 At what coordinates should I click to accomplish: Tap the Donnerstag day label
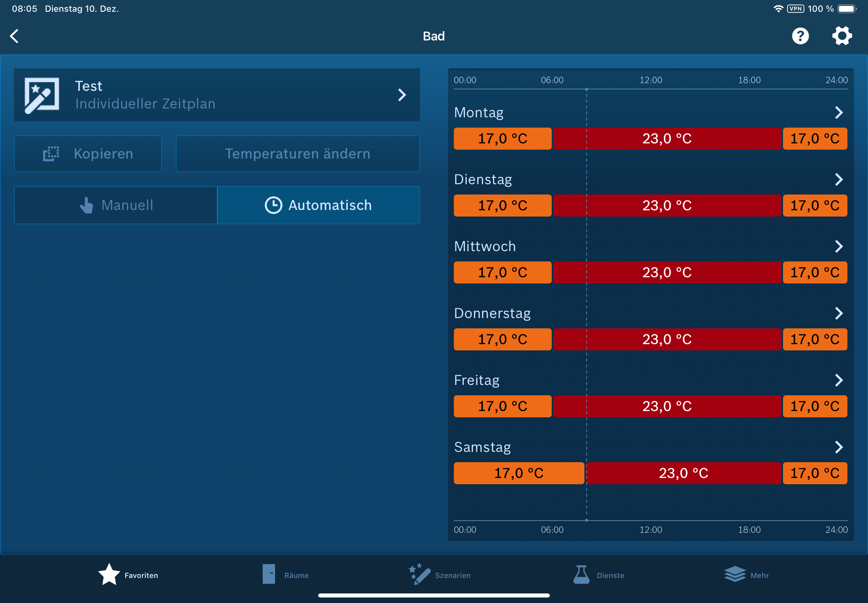[492, 313]
